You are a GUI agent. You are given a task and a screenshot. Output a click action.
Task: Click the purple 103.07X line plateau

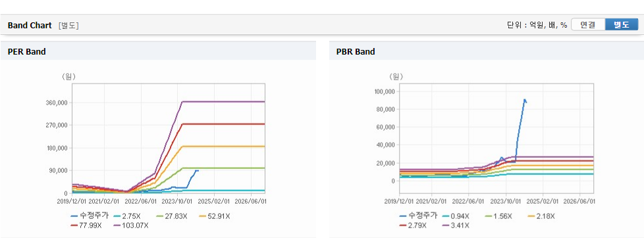[x=224, y=101]
